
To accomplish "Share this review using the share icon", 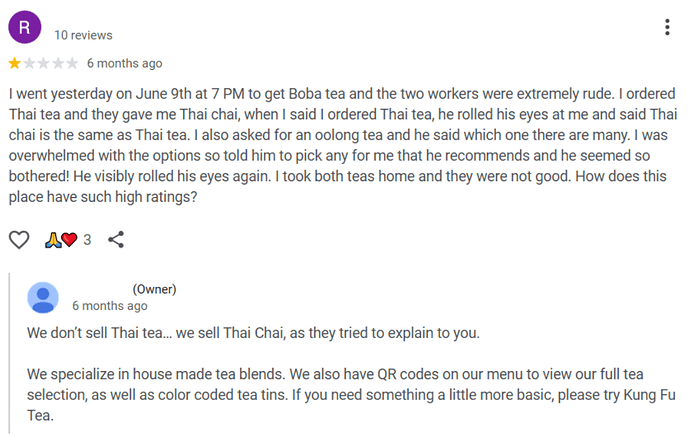I will [116, 240].
